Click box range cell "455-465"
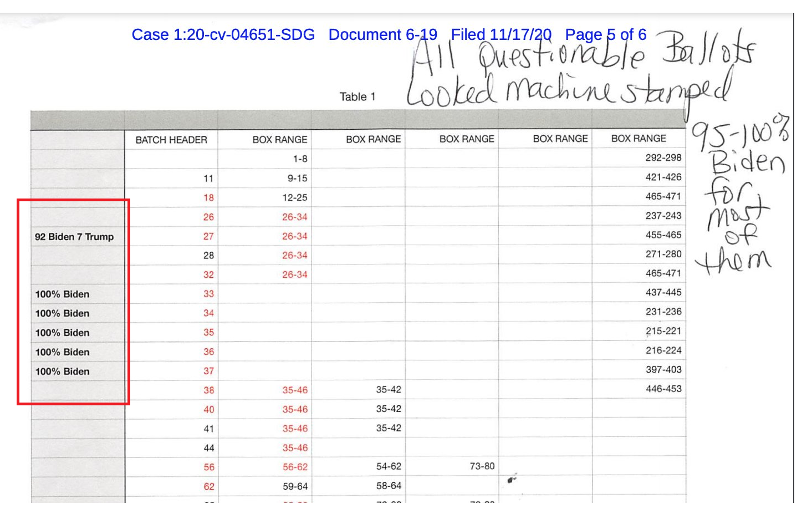 (x=663, y=235)
